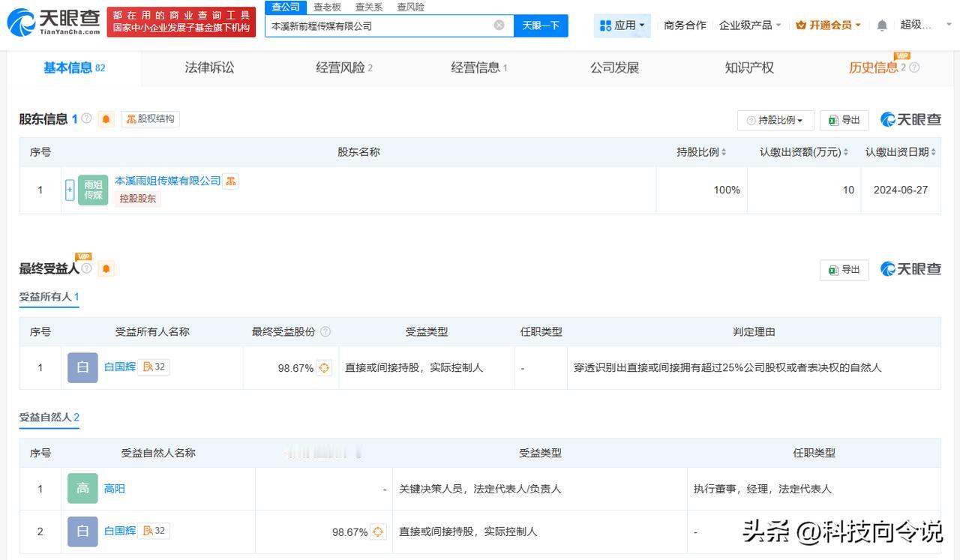Screen dimensions: 960x560
Task: Click the 白 avatar in the 受益所有人 table
Action: (x=82, y=367)
